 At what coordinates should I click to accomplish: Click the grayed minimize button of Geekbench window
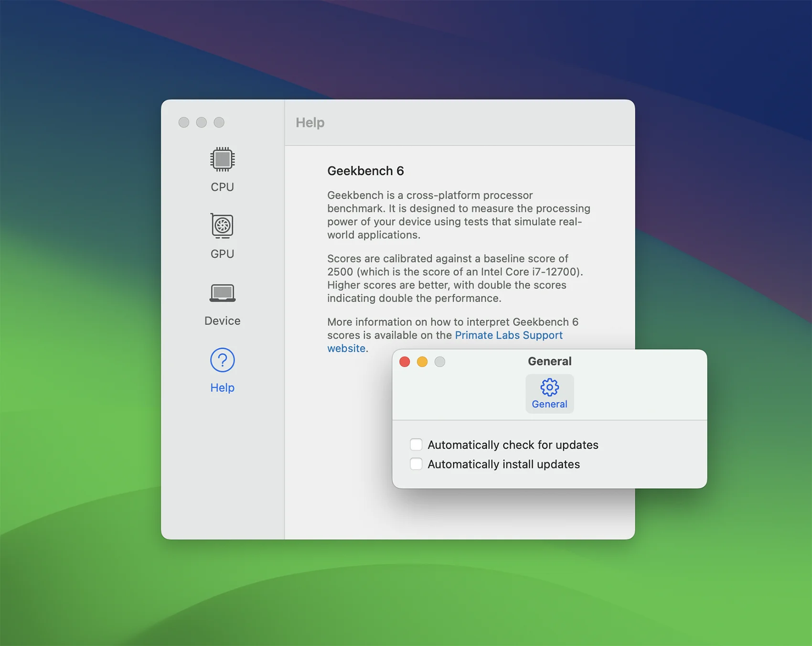[x=202, y=122]
